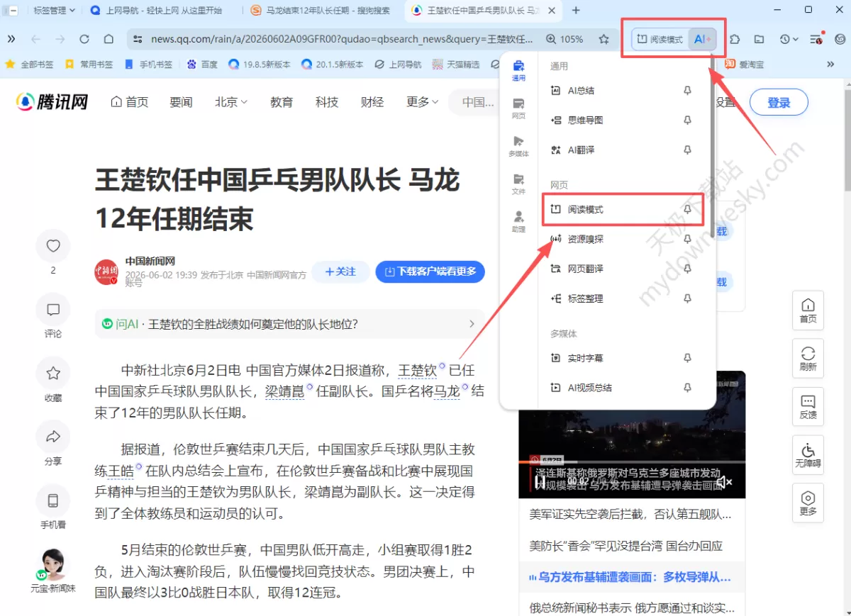Open comments via the 评论 icon
The height and width of the screenshot is (616, 851).
tap(53, 310)
